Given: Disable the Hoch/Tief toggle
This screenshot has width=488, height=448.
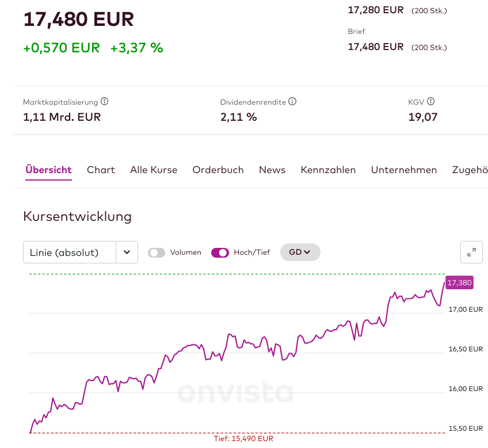Looking at the screenshot, I should [x=220, y=252].
